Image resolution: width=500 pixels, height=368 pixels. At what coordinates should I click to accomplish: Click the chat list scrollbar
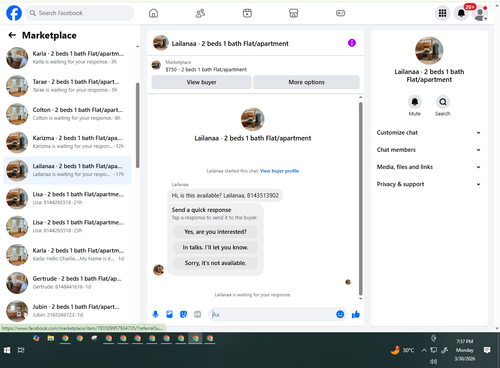[x=137, y=125]
